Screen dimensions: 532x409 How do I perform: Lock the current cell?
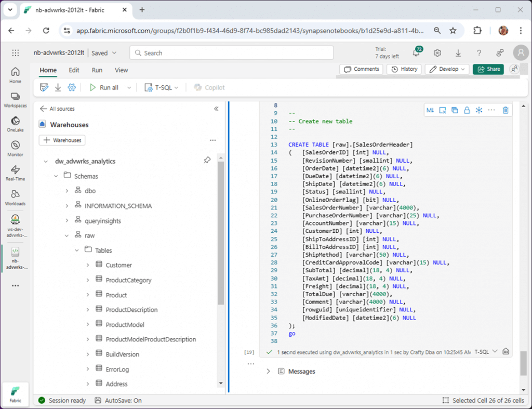click(x=468, y=110)
